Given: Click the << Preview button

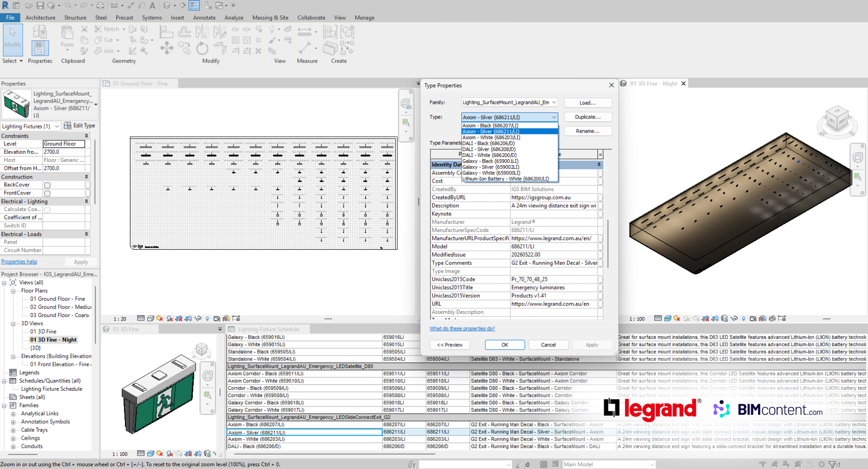Looking at the screenshot, I should 449,345.
